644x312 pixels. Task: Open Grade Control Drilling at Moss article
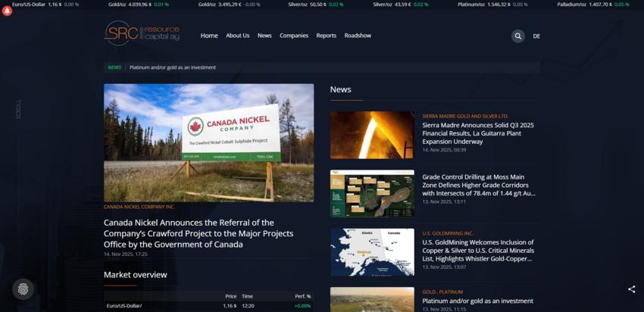pos(479,185)
